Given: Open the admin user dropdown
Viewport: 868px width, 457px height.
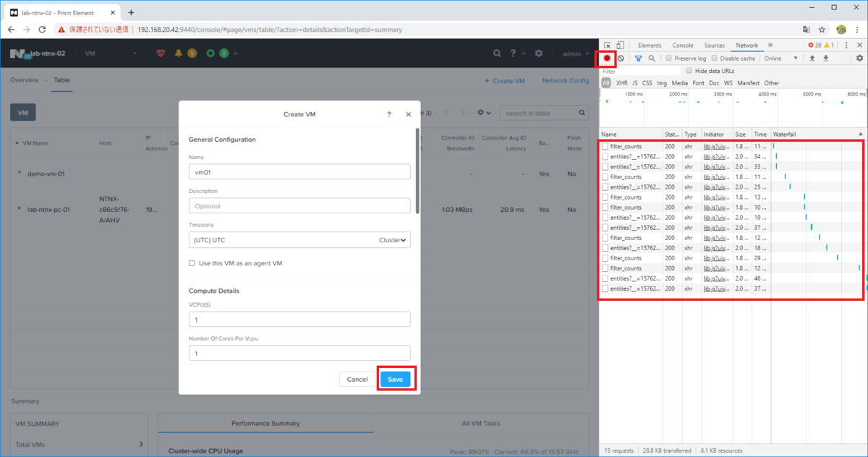Looking at the screenshot, I should (576, 54).
